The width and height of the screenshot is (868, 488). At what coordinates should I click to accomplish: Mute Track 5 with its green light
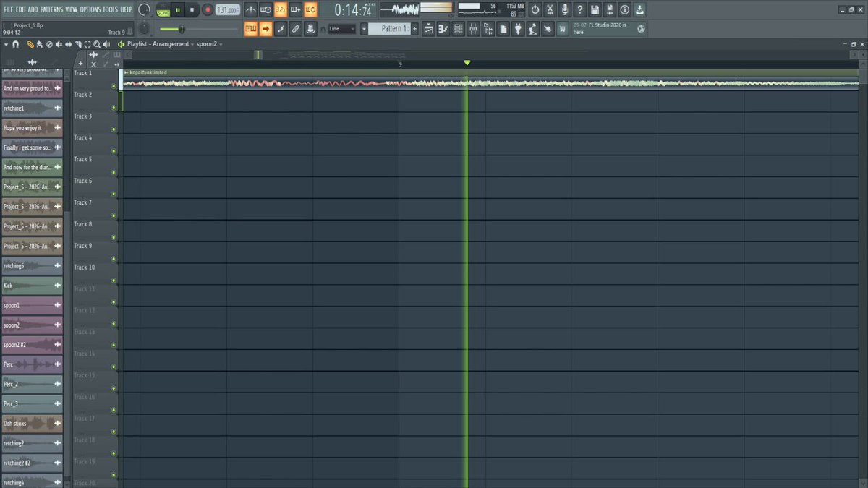[x=114, y=173]
